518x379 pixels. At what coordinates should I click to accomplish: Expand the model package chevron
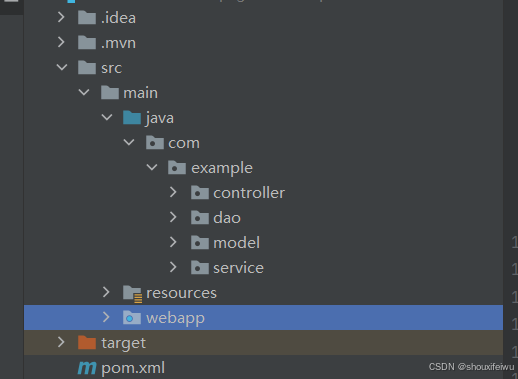pos(173,242)
